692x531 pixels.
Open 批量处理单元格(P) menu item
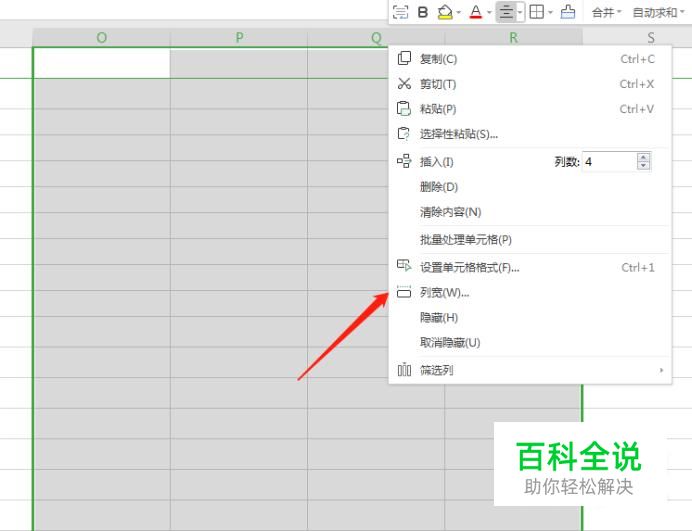coord(530,240)
